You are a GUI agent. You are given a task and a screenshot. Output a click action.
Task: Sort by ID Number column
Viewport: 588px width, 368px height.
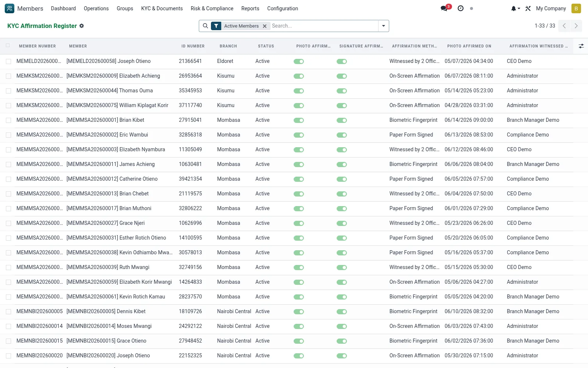193,46
